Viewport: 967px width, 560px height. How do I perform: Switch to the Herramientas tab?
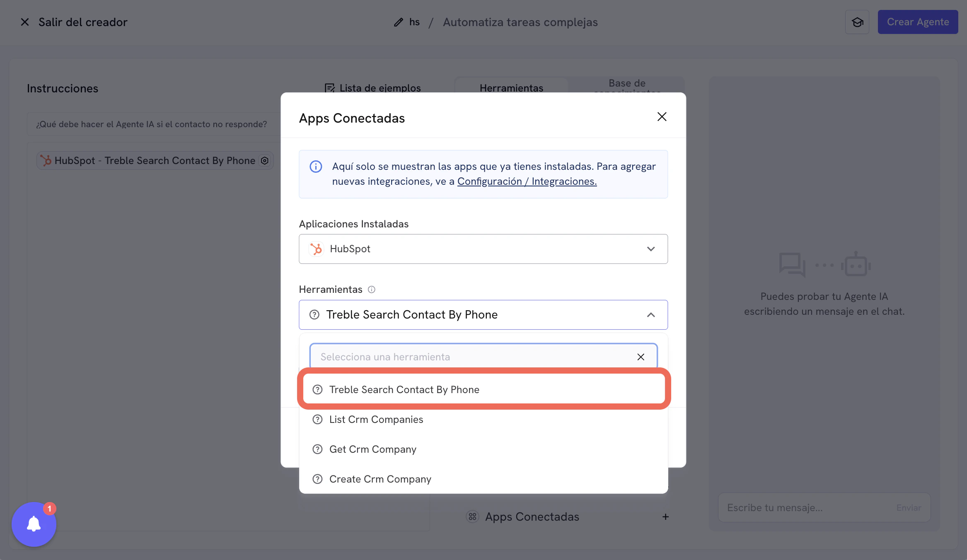511,88
